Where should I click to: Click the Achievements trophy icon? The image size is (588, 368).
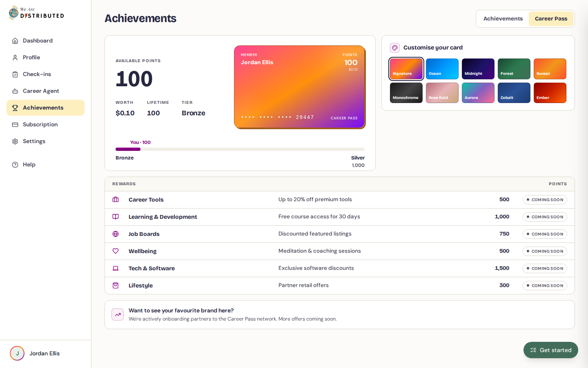(x=15, y=108)
